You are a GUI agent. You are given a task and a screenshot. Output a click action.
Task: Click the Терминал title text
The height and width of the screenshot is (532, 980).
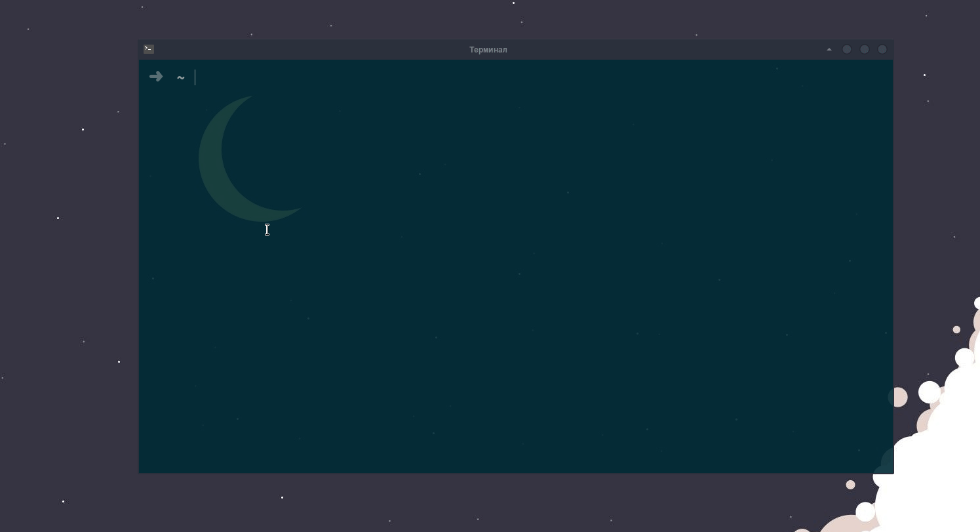tap(488, 50)
